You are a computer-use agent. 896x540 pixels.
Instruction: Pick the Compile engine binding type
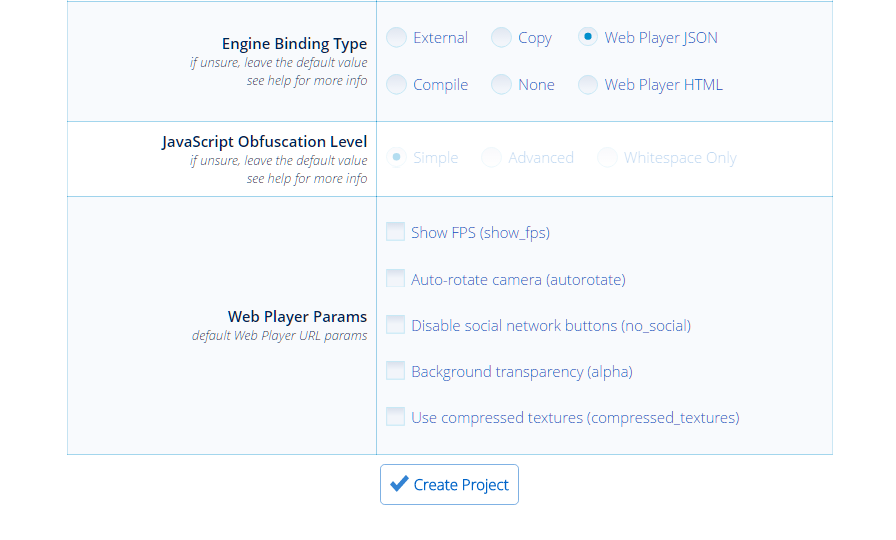[x=397, y=85]
